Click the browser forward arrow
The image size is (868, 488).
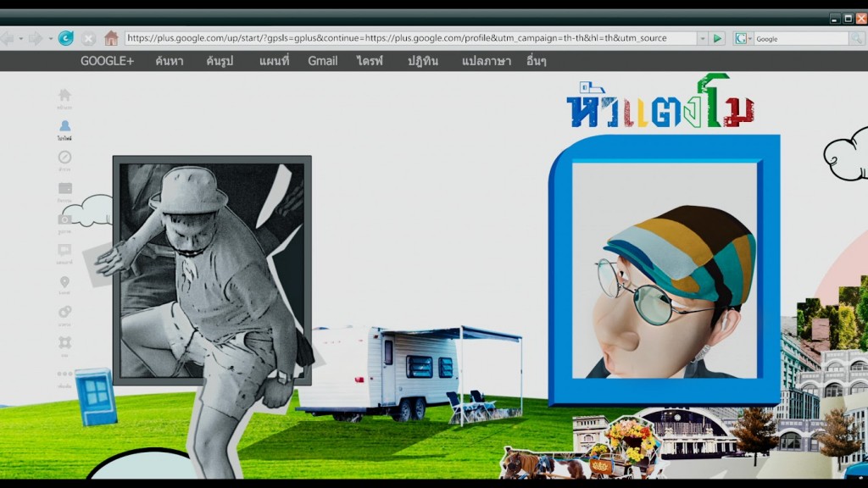point(36,38)
